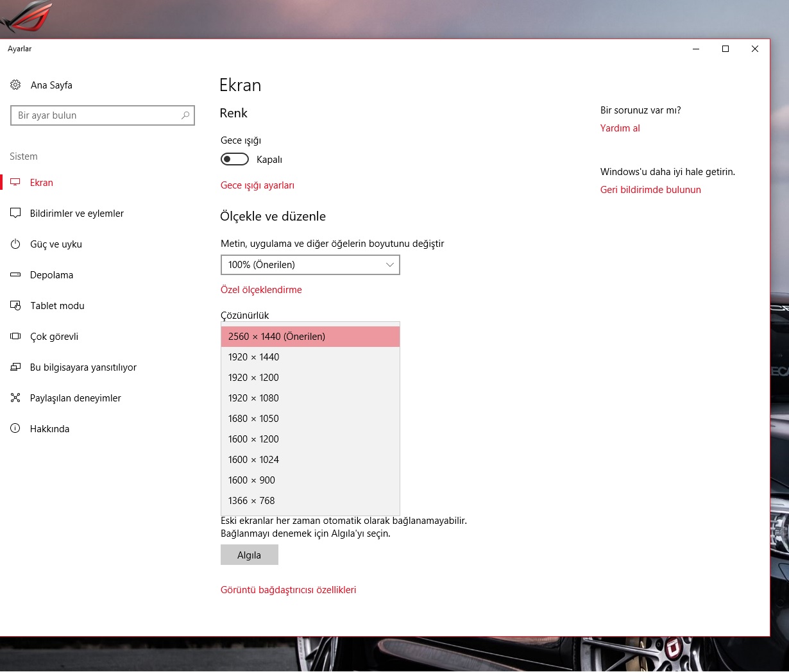Click the Ana Sayfa gear icon

15,85
